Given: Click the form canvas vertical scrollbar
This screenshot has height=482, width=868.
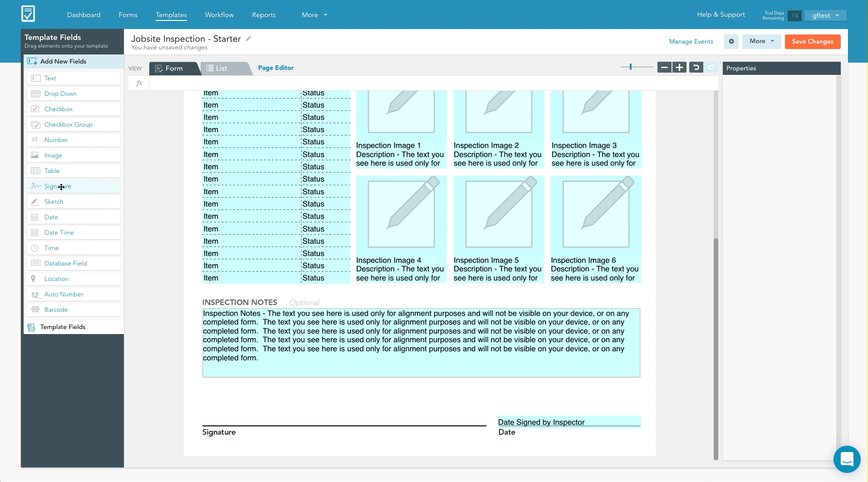Looking at the screenshot, I should 716,349.
